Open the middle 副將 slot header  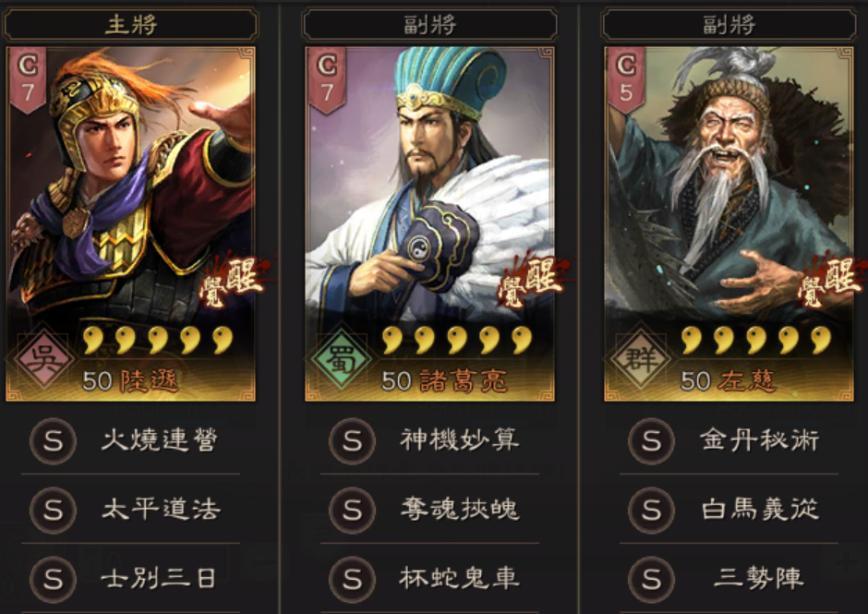point(429,24)
